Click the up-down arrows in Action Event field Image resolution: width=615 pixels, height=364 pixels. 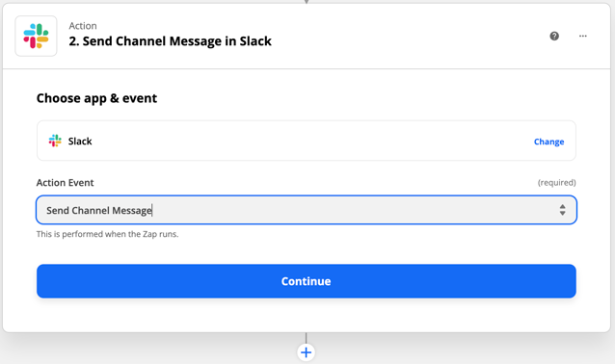click(x=562, y=210)
